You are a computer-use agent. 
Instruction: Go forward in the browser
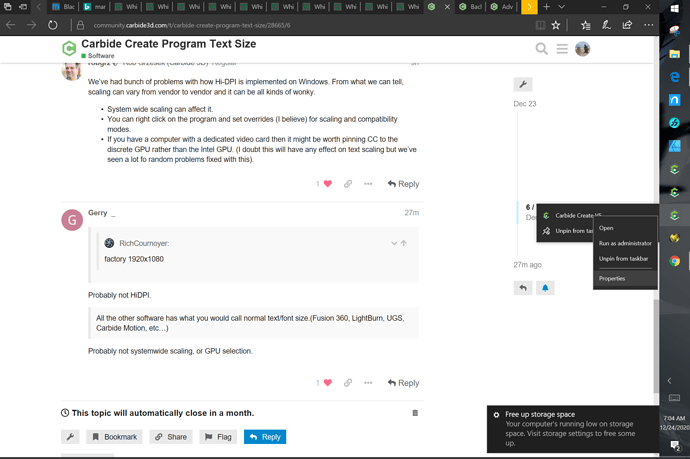point(31,25)
